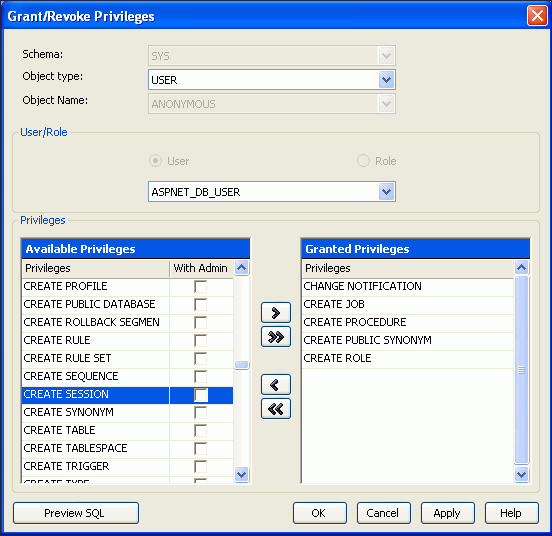Screen dimensions: 552x536
Task: Click the ASPNET_DB_USER combo box field
Action: click(272, 192)
